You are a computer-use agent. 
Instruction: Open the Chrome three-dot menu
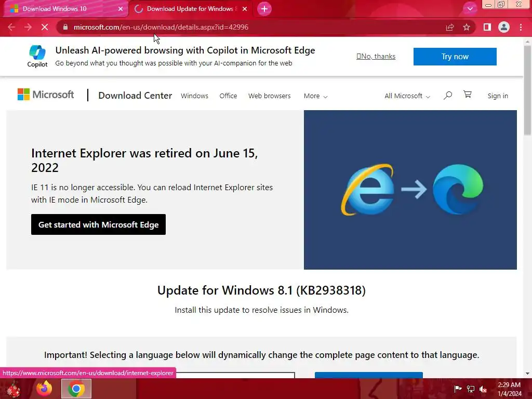tap(521, 27)
